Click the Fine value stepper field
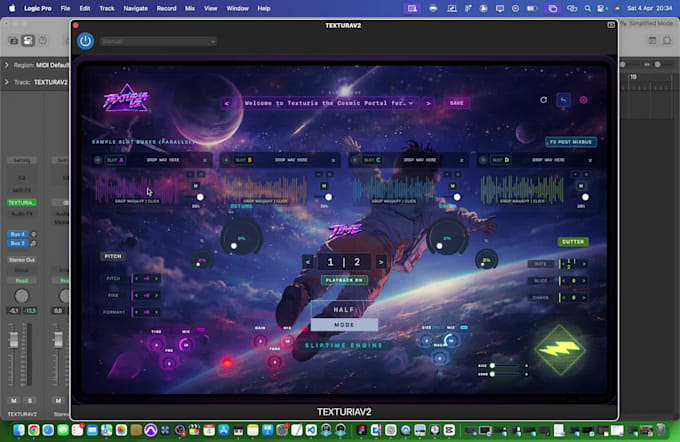The image size is (680, 442). click(x=146, y=295)
